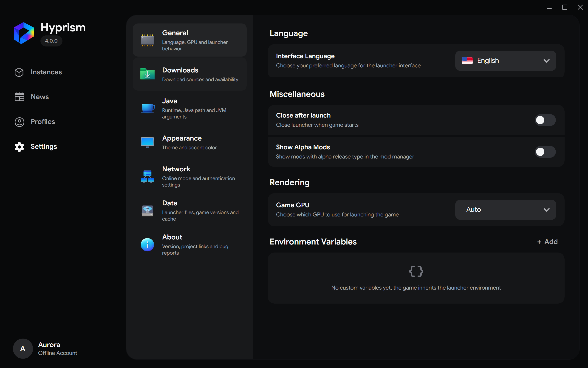This screenshot has height=368, width=588.
Task: Click the About info icon
Action: pos(147,244)
